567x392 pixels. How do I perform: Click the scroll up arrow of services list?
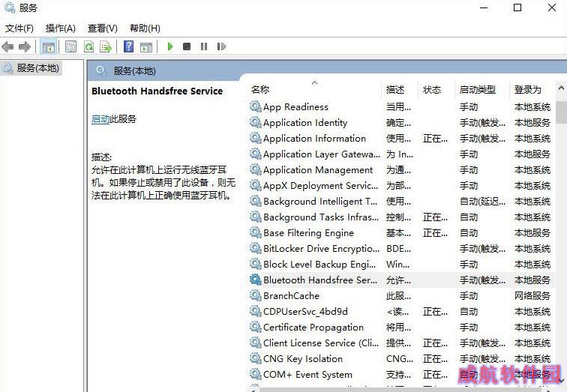tap(561, 88)
